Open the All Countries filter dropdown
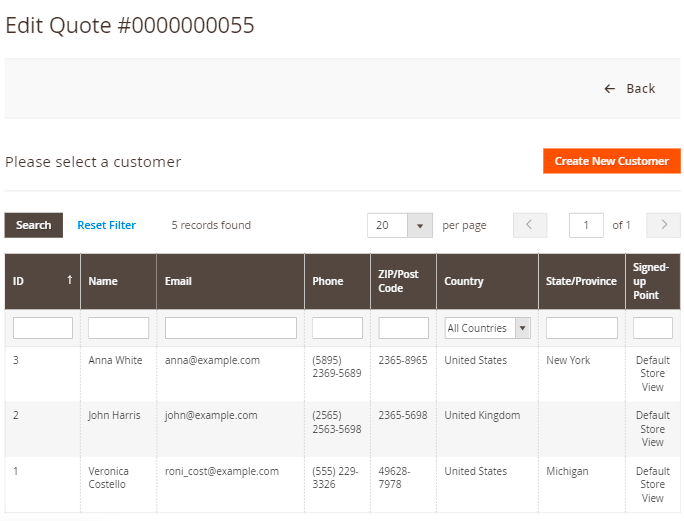 coord(487,328)
